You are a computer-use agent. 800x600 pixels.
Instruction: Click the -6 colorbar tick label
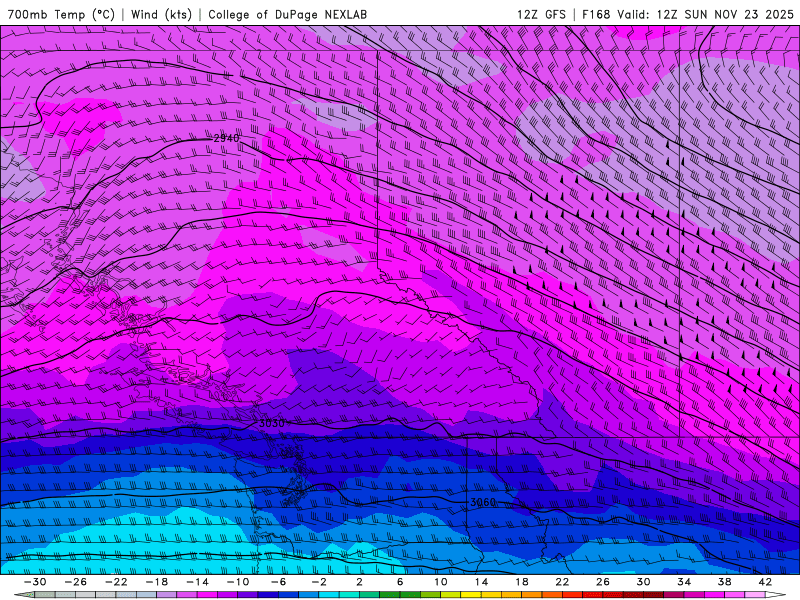click(x=278, y=582)
